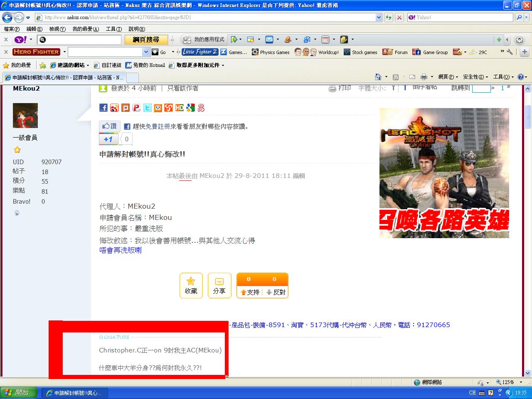This screenshot has height=399, width=532.
Task: Share the post via Twitter icon
Action: 147,108
